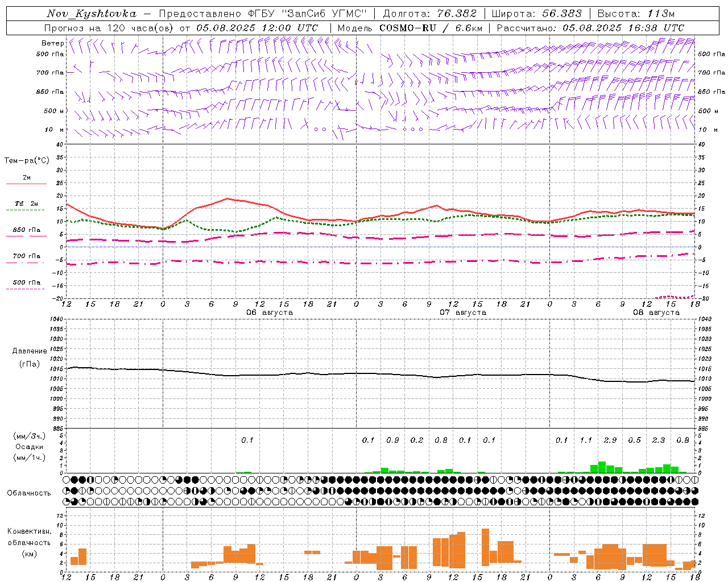The height and width of the screenshot is (582, 728).
Task: Click the (мм/1ч.) precipitation unit label
Action: [30, 458]
